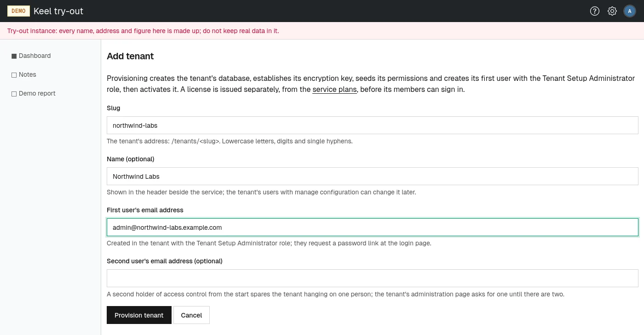Click hint about Tenant Setup Administrator password link
Screen dimensions: 644x335
pos(269,243)
